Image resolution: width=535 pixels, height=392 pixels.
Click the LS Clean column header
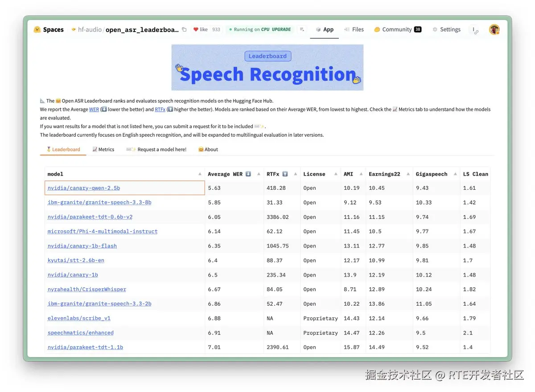[x=475, y=174]
